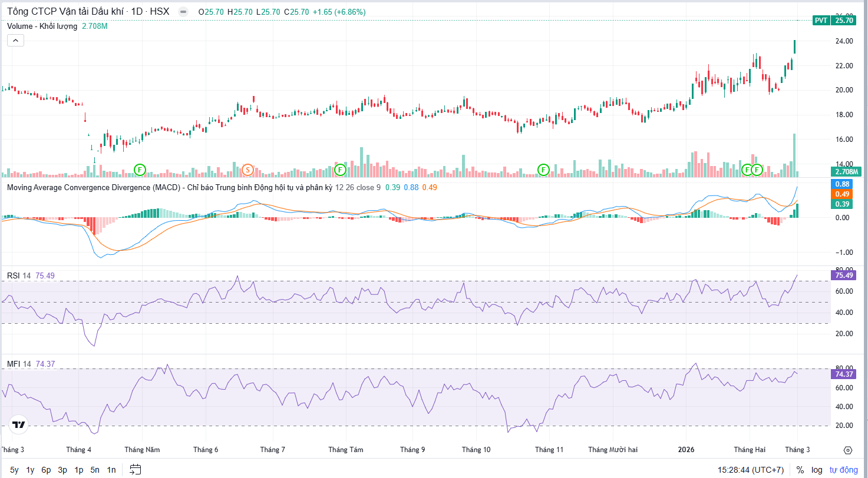Open the timezone menu showing UTC+7
868x478 pixels.
(751, 470)
